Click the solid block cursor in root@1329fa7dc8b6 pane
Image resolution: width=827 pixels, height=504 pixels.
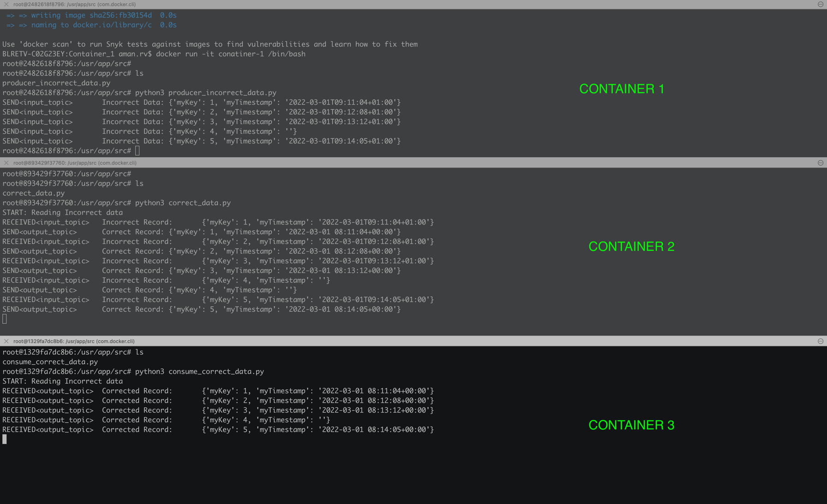tap(5, 439)
